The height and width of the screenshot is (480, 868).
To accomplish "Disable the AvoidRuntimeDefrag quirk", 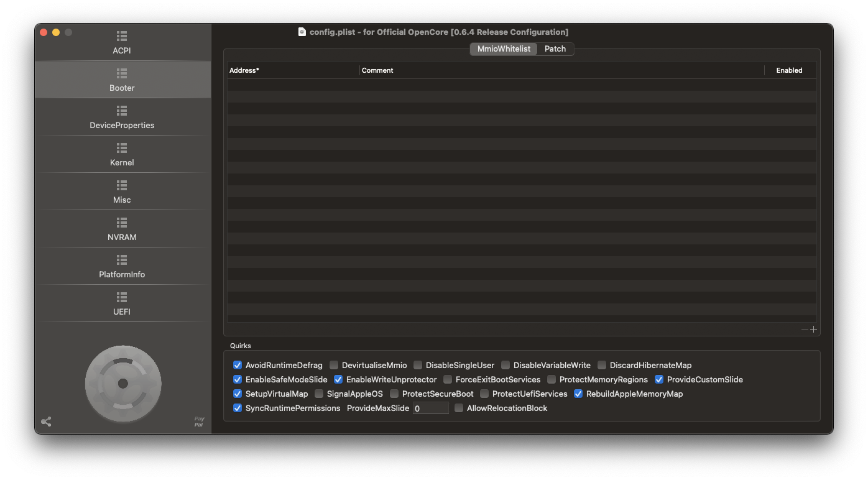I will coord(238,365).
